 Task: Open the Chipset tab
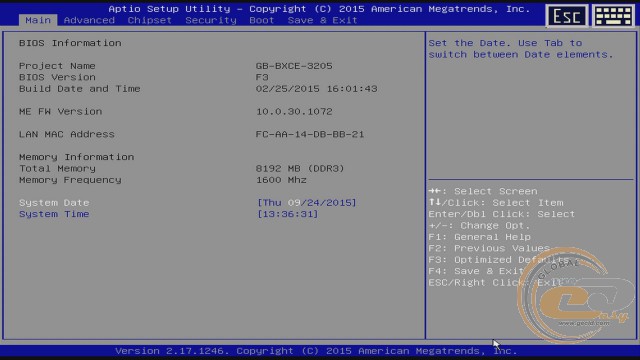click(149, 20)
